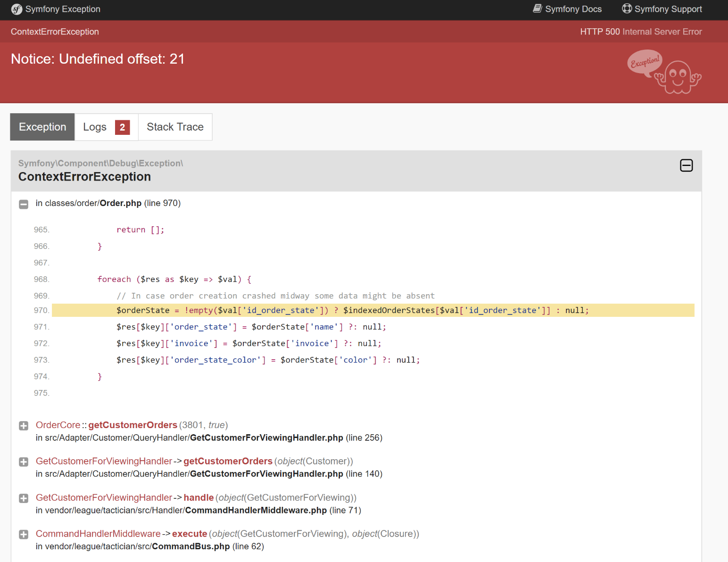Click the plus icon next to CommandHandlerMiddleware execute

[24, 534]
